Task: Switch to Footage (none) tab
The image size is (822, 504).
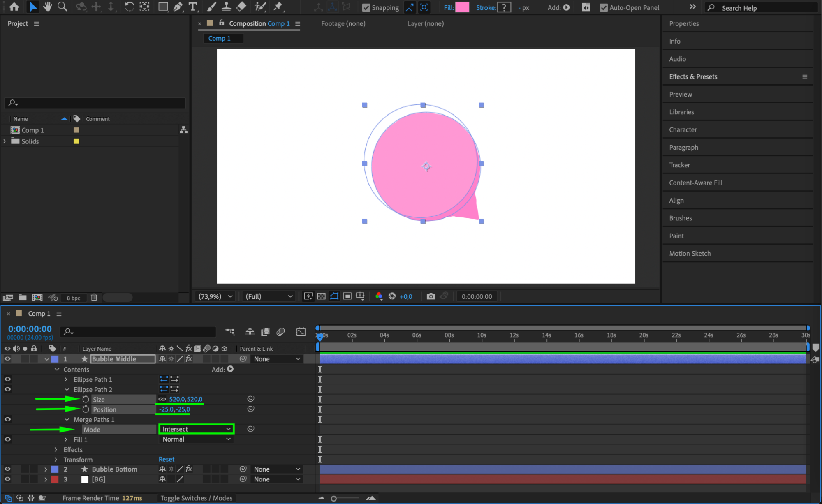Action: [x=343, y=23]
